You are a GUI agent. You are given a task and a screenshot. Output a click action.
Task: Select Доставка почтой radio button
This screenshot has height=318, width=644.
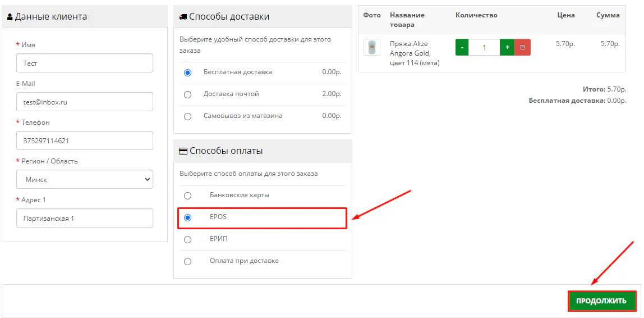[188, 94]
